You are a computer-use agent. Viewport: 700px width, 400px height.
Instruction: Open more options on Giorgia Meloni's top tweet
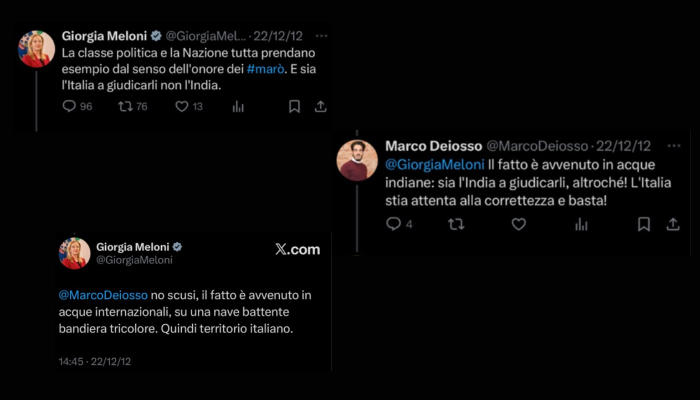click(x=321, y=35)
